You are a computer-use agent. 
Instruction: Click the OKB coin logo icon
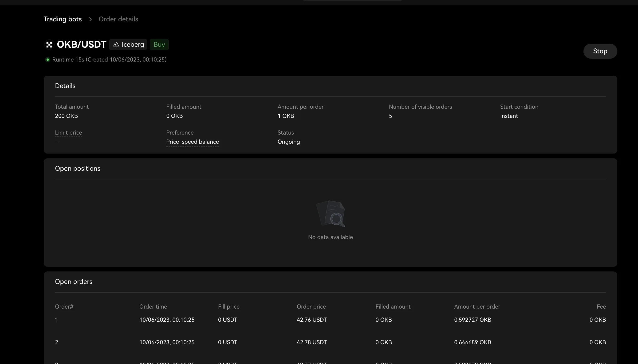(x=49, y=44)
